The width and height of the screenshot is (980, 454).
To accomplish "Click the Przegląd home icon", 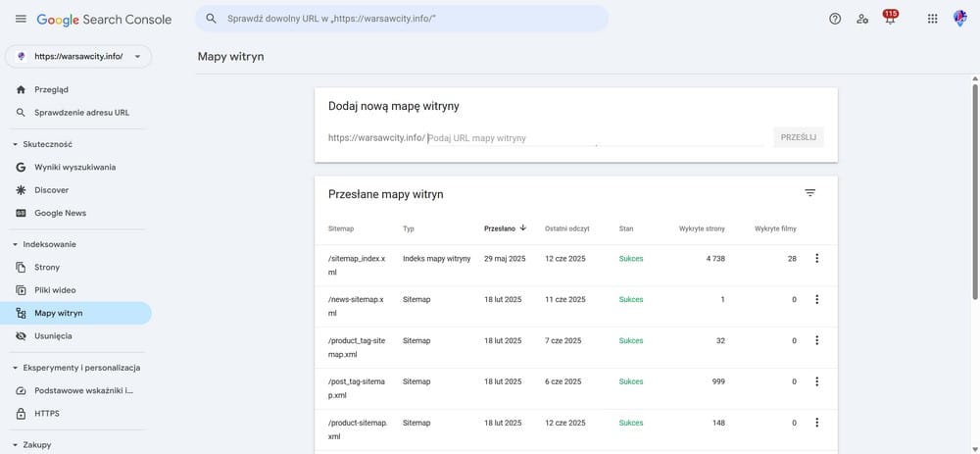I will click(x=22, y=89).
